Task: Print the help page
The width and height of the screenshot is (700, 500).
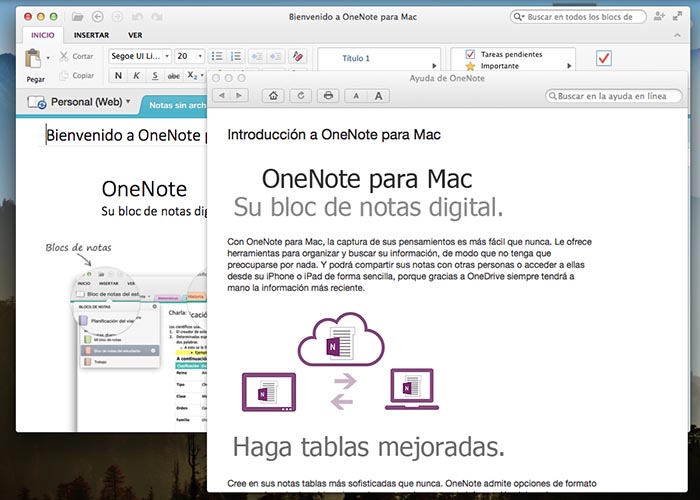Action: 328,96
